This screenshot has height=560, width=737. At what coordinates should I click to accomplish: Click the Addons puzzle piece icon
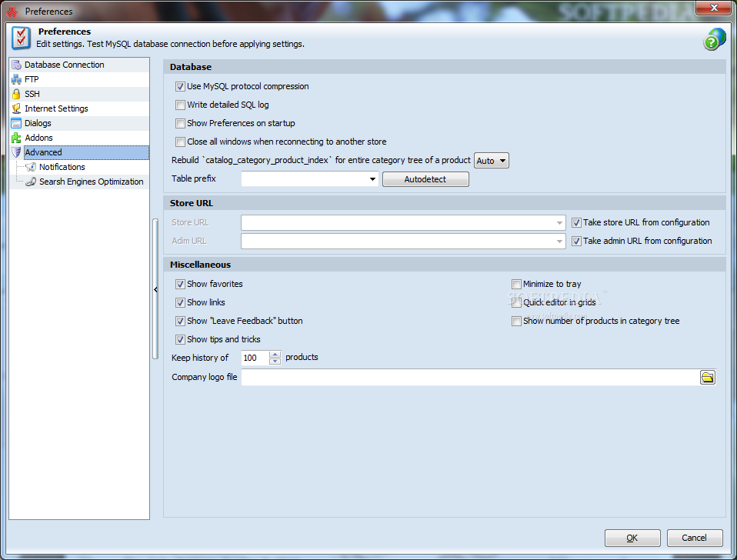[x=16, y=138]
